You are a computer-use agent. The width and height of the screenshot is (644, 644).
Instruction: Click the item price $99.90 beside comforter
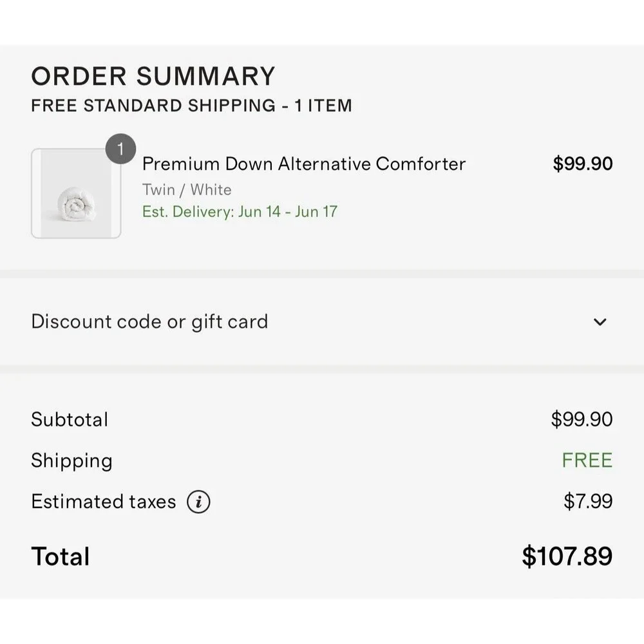(582, 164)
